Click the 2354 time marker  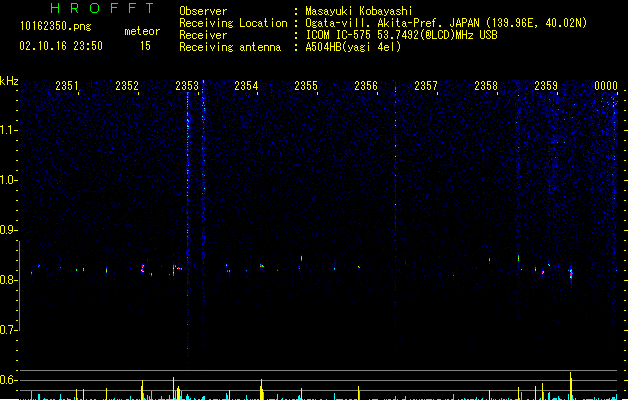pos(246,86)
